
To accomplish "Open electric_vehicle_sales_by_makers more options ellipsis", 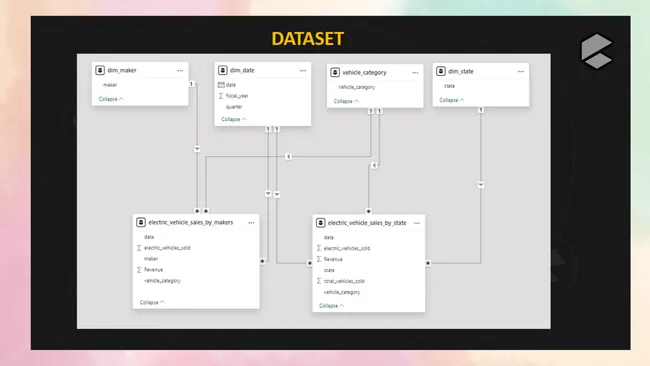I will pyautogui.click(x=251, y=223).
